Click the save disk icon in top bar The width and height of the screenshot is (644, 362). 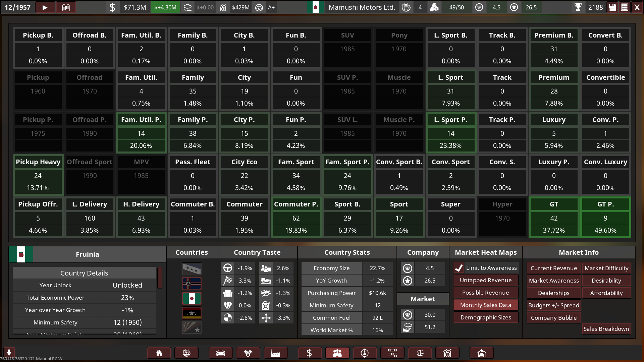coord(612,7)
